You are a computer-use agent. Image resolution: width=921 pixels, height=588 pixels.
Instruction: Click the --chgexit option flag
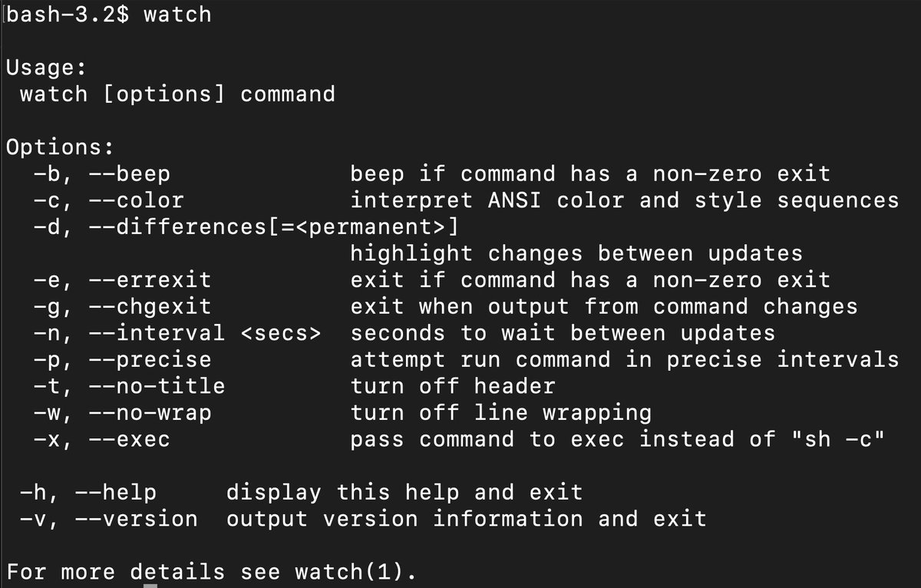click(x=150, y=306)
